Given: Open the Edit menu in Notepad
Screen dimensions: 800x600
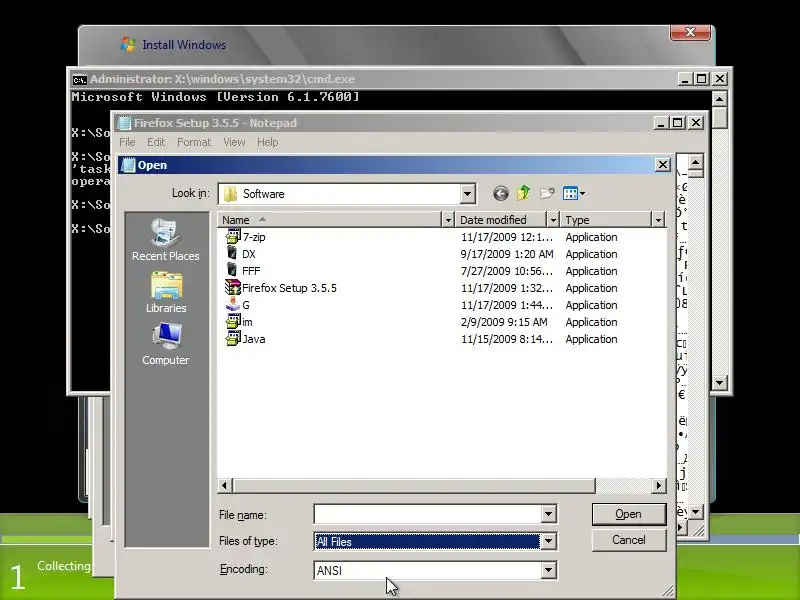Looking at the screenshot, I should [156, 142].
